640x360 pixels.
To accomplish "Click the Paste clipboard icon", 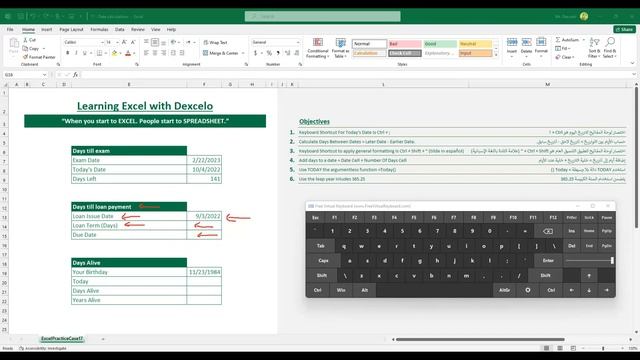I will tap(14, 43).
